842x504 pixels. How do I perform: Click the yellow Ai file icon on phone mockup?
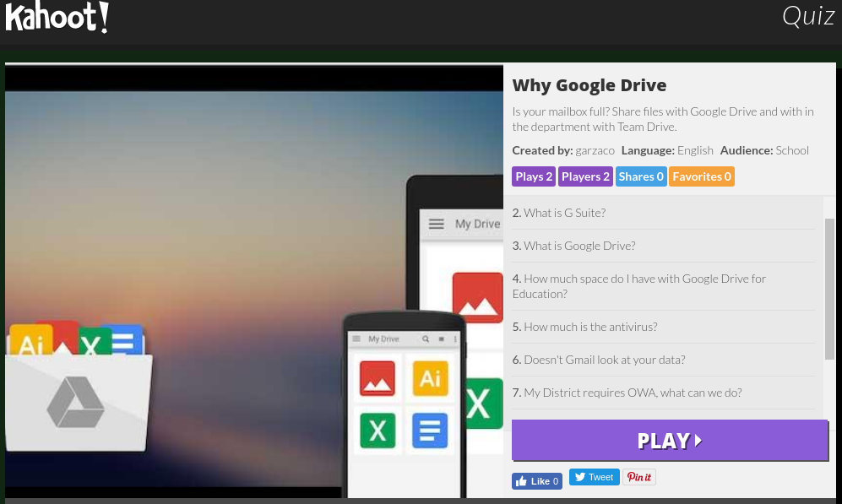point(430,378)
